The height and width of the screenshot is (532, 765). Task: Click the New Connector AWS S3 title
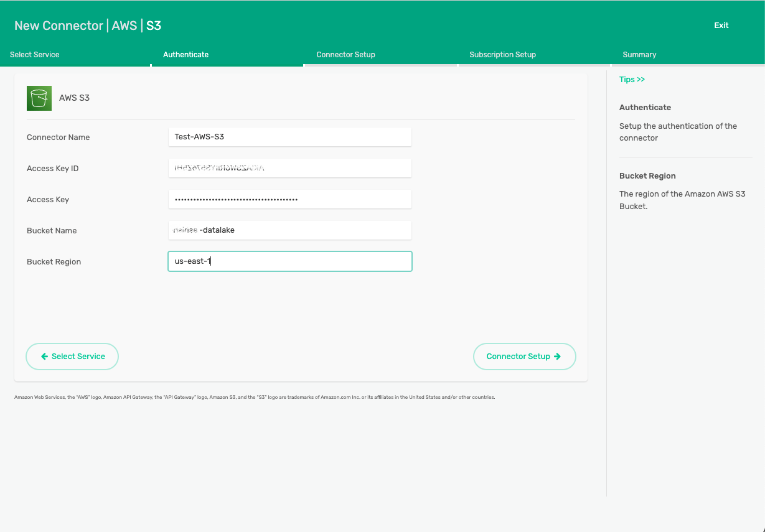tap(88, 26)
